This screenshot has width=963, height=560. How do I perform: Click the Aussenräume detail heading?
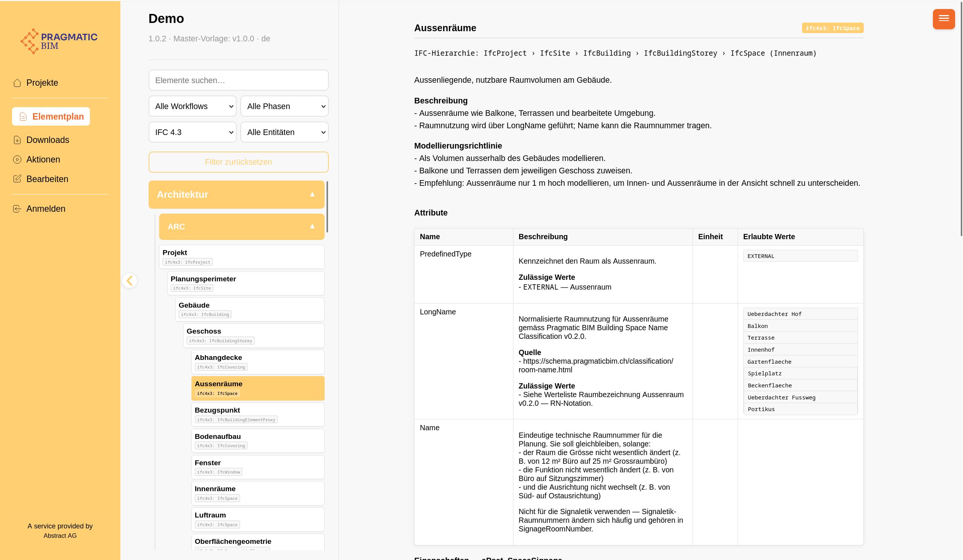(445, 28)
